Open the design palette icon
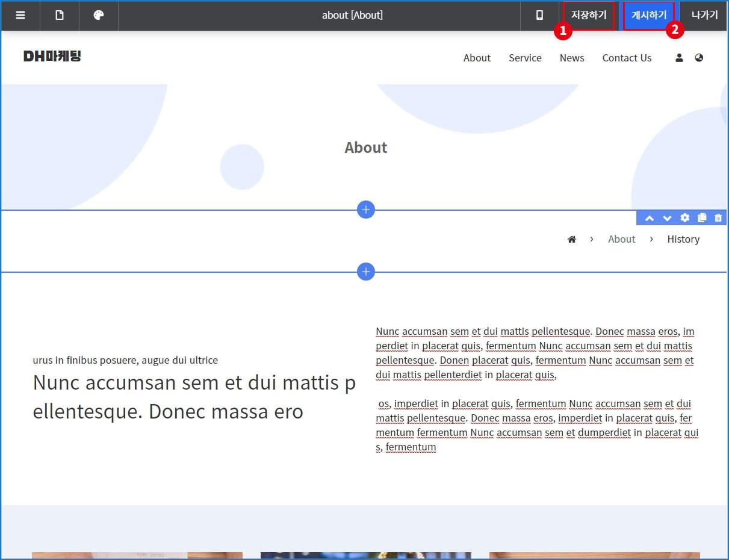729x560 pixels. 99,16
